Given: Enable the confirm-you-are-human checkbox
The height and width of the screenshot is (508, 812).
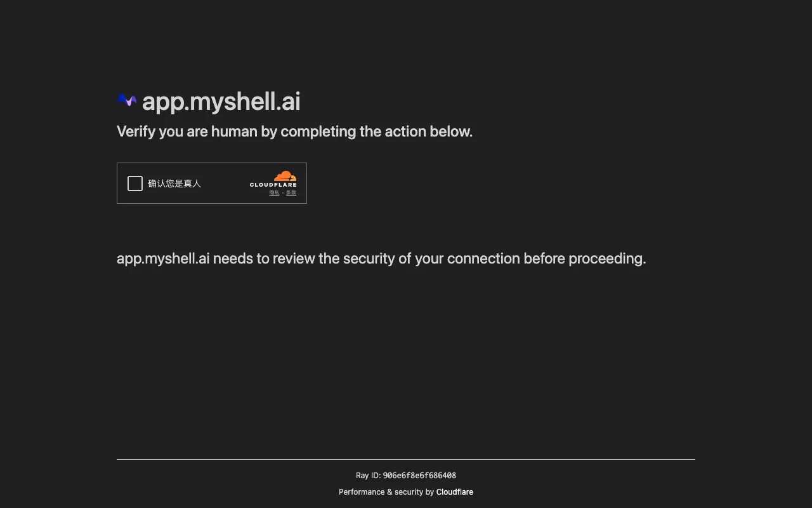Looking at the screenshot, I should [x=134, y=183].
